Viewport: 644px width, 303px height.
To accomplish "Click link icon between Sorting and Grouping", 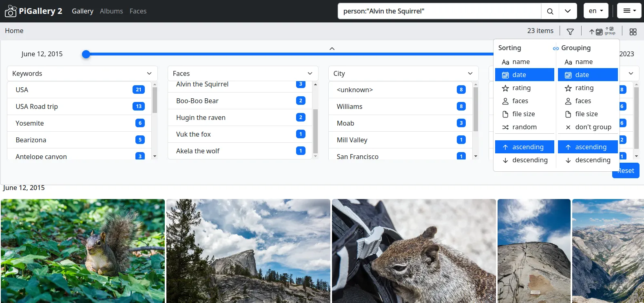I will coord(555,48).
